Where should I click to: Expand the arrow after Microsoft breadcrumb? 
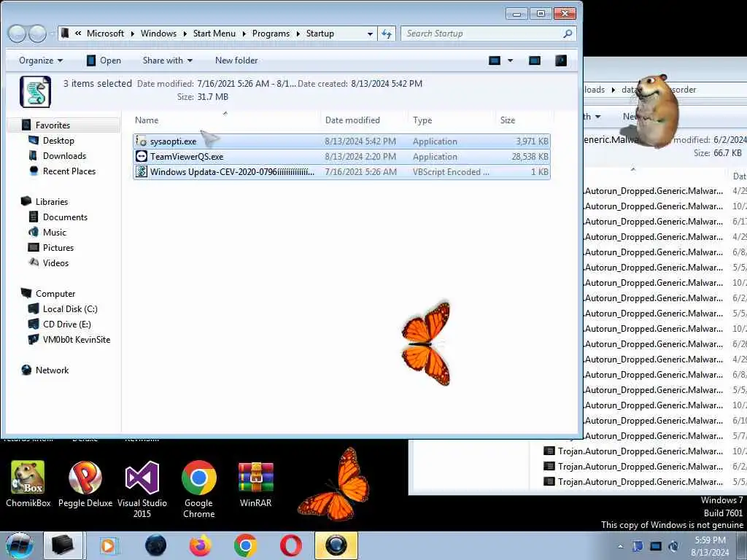(x=133, y=34)
